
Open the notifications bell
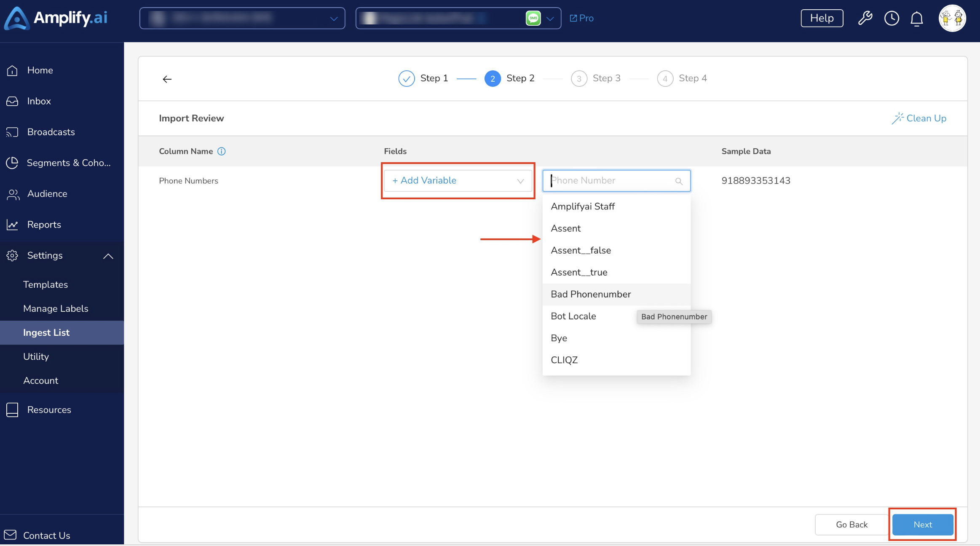[917, 19]
